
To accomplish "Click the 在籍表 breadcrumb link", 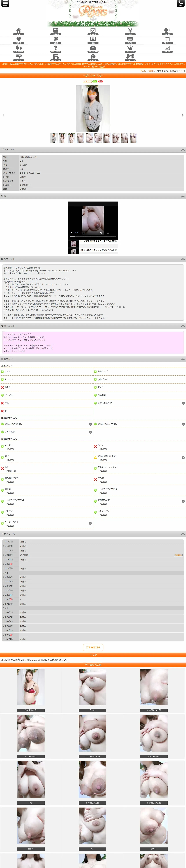I will pos(151,71).
